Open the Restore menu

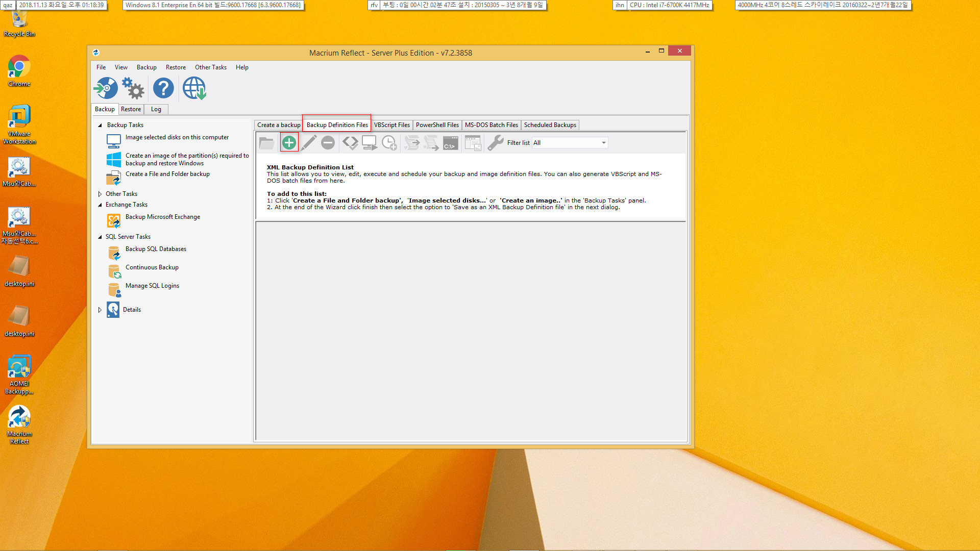point(175,67)
